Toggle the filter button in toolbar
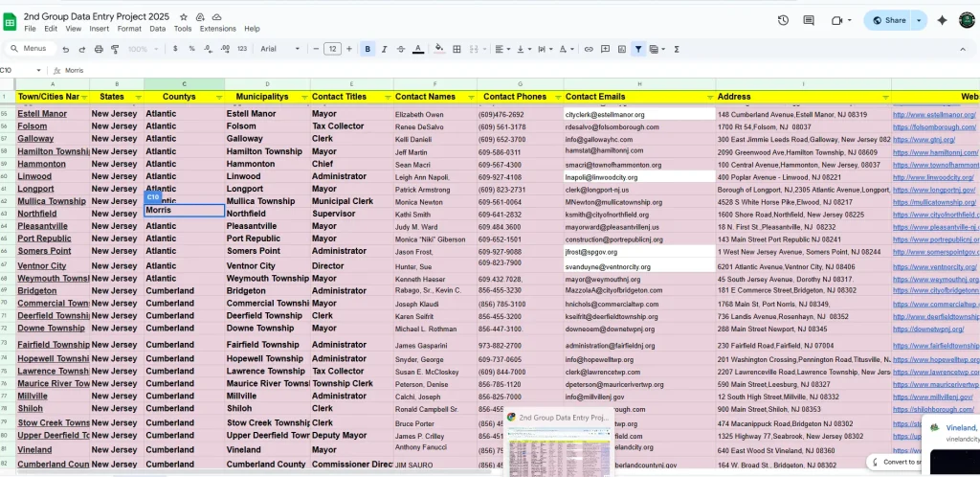The width and height of the screenshot is (980, 477). [638, 49]
